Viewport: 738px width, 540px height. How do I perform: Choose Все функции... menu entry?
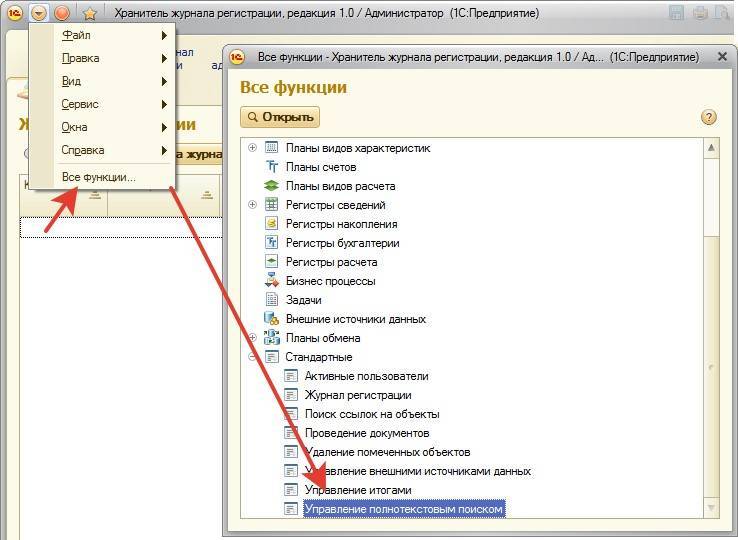[x=98, y=177]
